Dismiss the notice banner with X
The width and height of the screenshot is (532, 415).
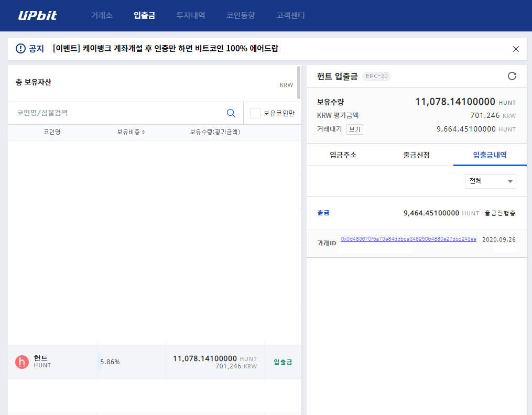(x=516, y=49)
